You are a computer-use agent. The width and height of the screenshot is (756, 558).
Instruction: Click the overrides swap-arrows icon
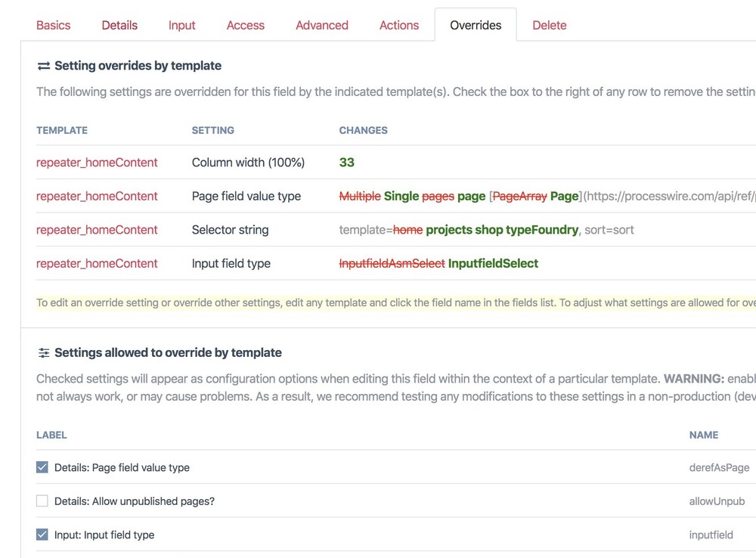coord(43,66)
